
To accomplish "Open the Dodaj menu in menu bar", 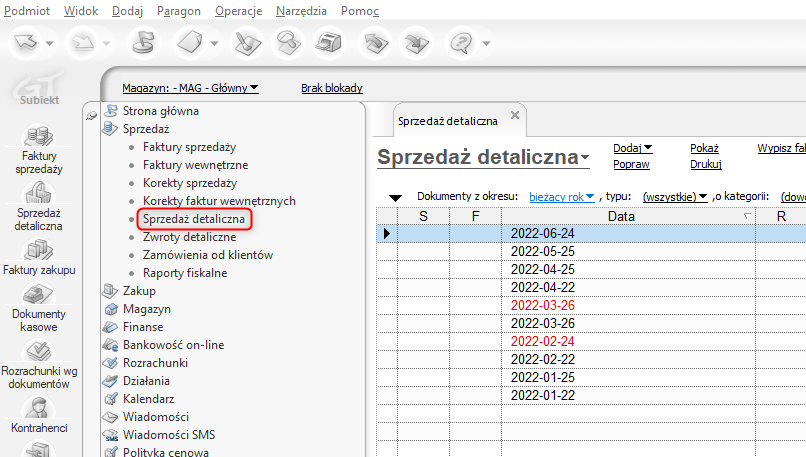I will 127,11.
